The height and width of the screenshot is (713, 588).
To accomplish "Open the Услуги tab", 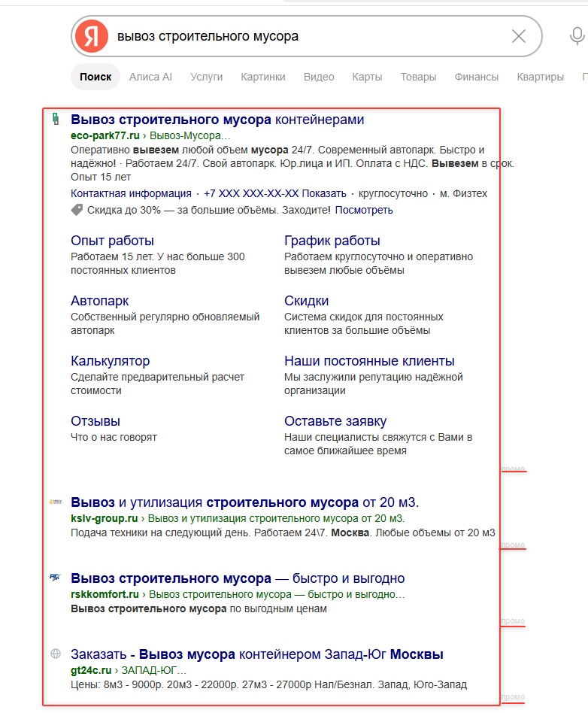I will tap(207, 77).
